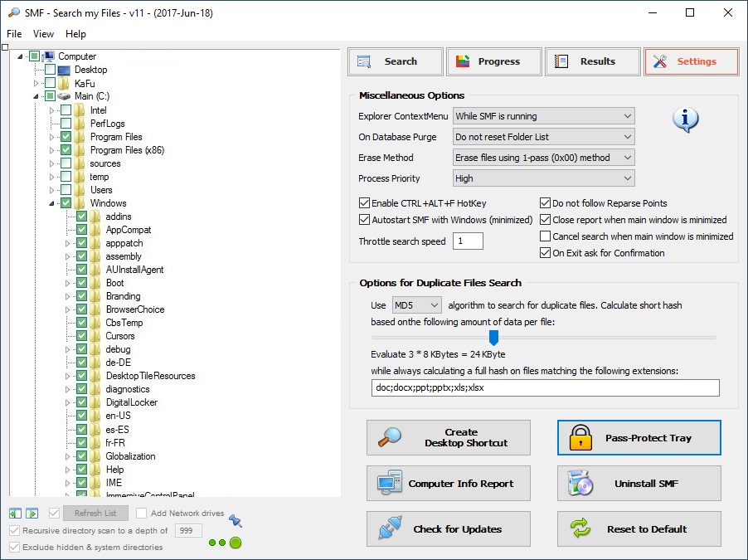Click the Intel folder icon
Image resolution: width=748 pixels, height=560 pixels.
tap(79, 110)
